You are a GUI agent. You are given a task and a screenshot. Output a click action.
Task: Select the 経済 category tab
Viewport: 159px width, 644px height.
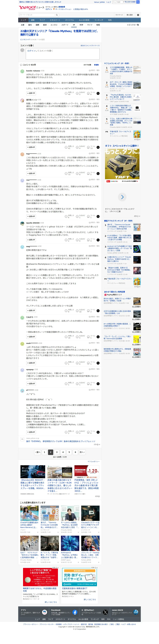45,25
